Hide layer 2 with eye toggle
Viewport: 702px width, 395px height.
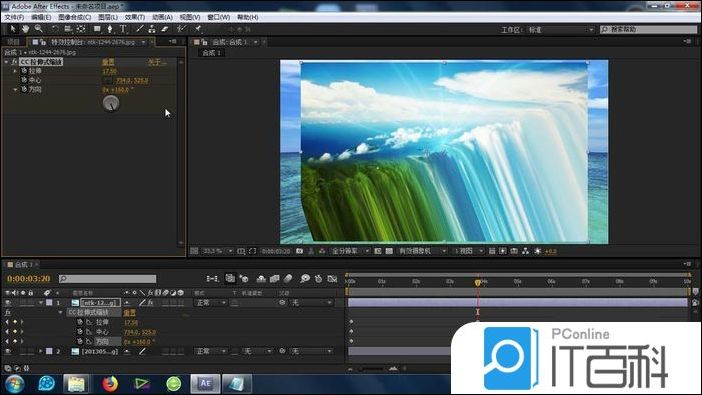[8, 352]
